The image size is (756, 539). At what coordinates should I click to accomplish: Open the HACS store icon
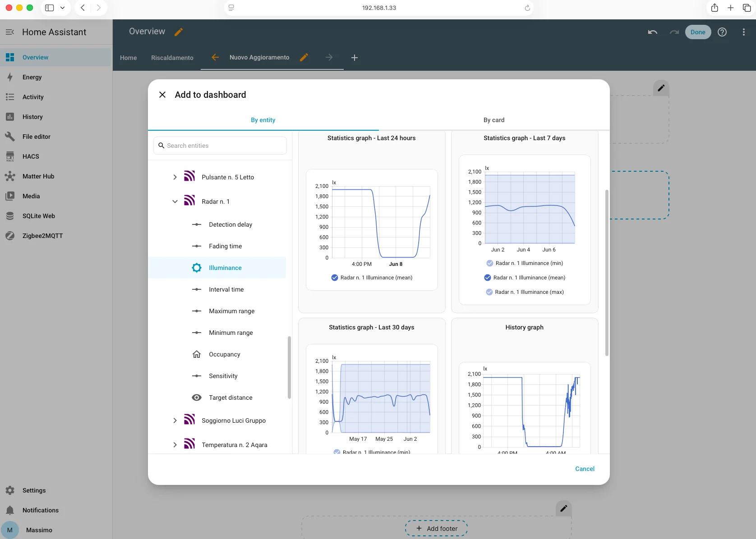(x=10, y=156)
